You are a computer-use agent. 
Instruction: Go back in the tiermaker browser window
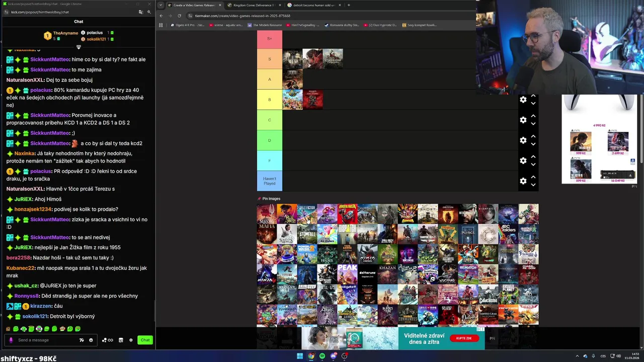[161, 16]
